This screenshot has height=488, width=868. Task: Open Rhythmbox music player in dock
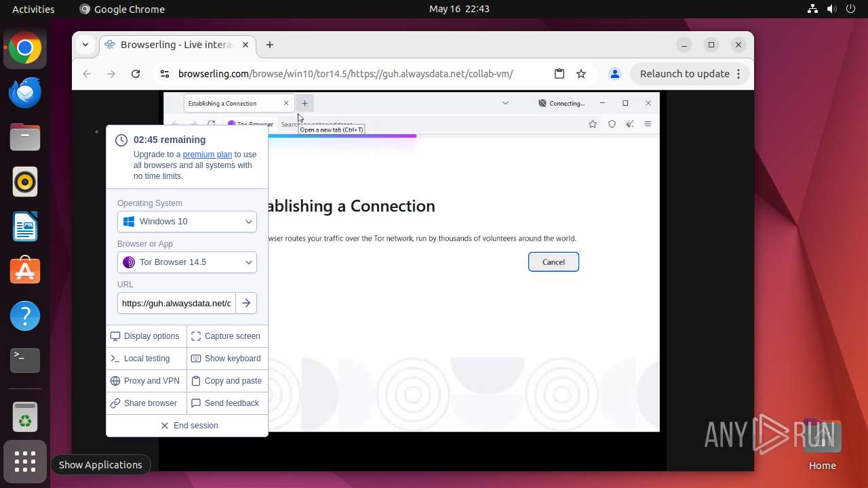[x=25, y=182]
